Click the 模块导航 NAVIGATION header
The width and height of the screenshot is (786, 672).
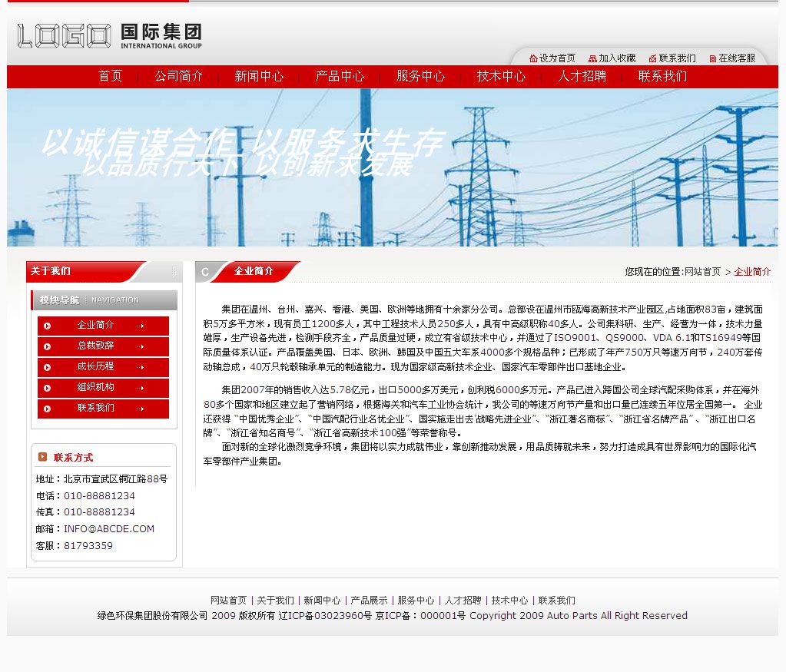(104, 300)
